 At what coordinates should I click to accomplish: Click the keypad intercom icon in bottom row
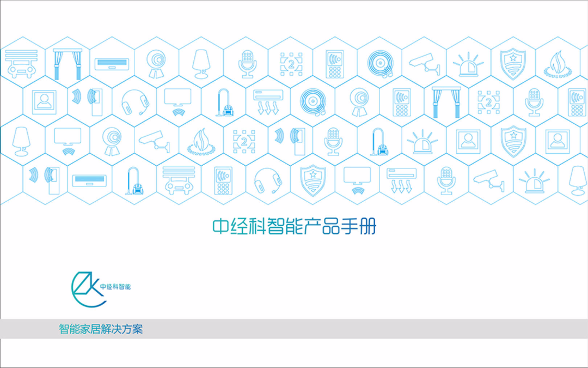(222, 179)
